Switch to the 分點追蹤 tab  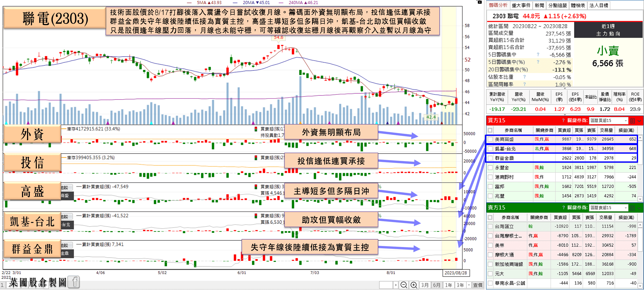click(x=557, y=5)
